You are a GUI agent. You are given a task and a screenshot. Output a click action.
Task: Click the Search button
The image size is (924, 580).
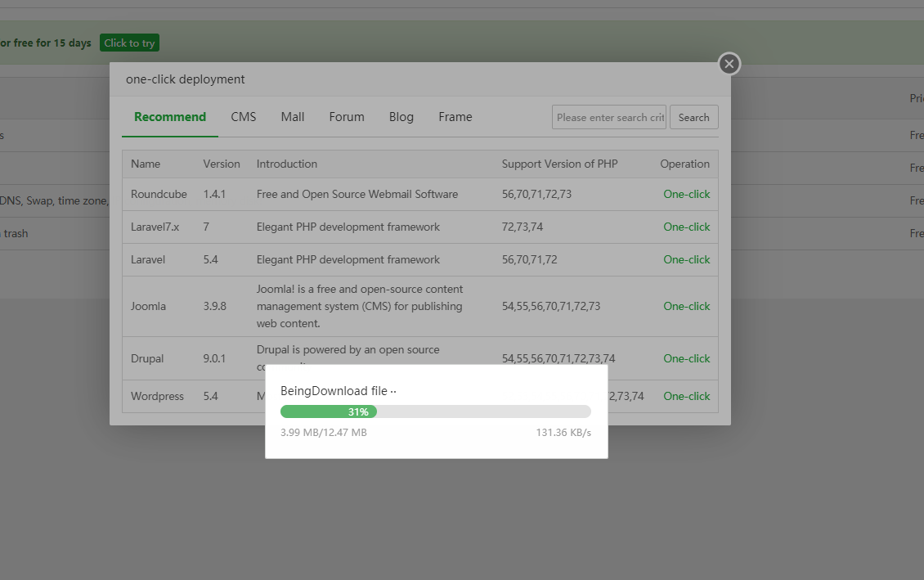pos(693,117)
